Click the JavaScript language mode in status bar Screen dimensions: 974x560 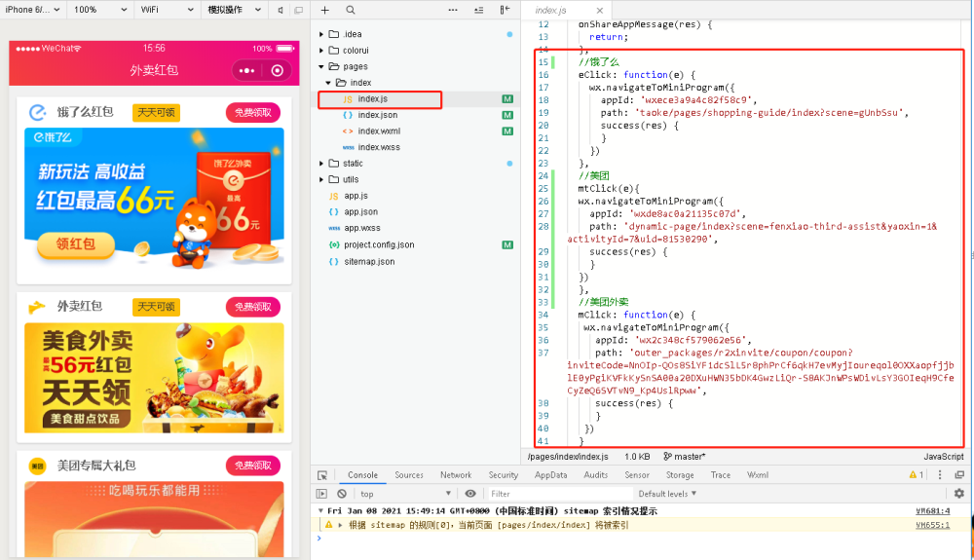point(943,457)
